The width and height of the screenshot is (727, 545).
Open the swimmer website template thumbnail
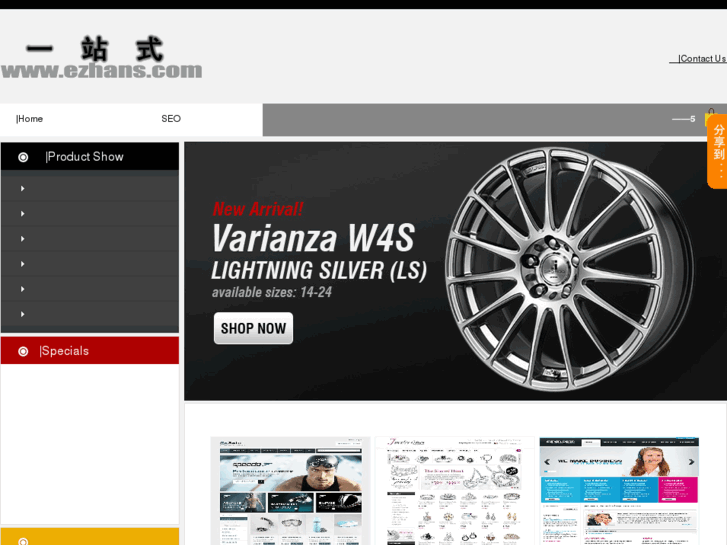point(291,491)
